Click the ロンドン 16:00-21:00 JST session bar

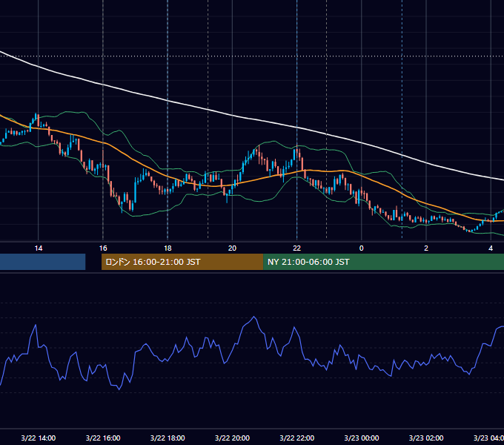(182, 262)
